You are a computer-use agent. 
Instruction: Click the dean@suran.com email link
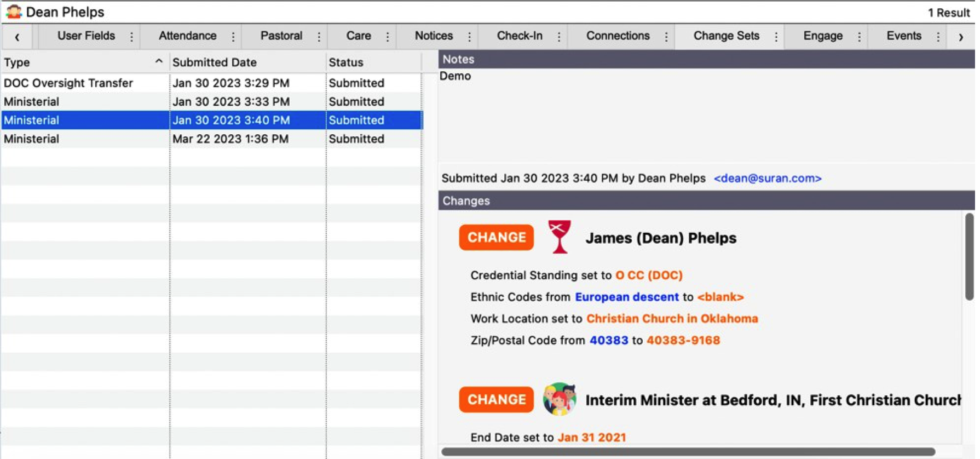pyautogui.click(x=768, y=178)
